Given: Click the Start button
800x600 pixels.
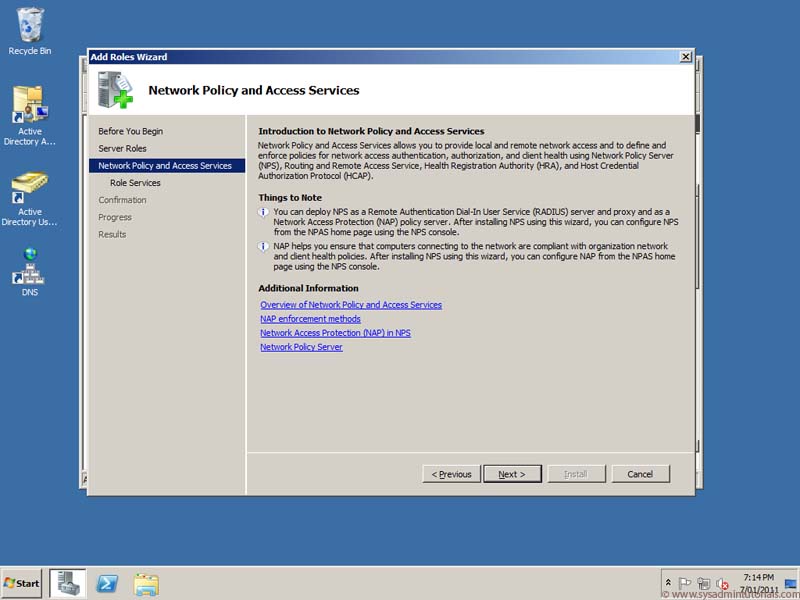Looking at the screenshot, I should coord(21,583).
